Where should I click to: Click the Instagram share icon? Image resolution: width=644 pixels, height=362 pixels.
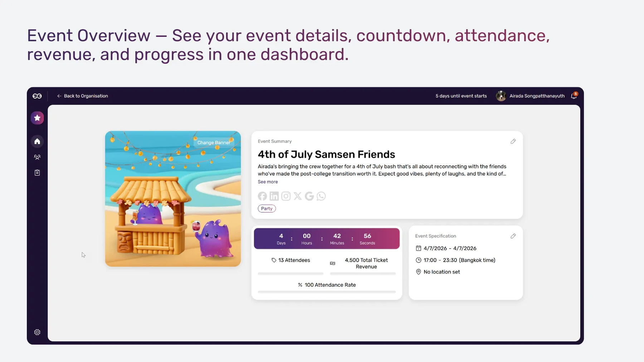coord(286,196)
